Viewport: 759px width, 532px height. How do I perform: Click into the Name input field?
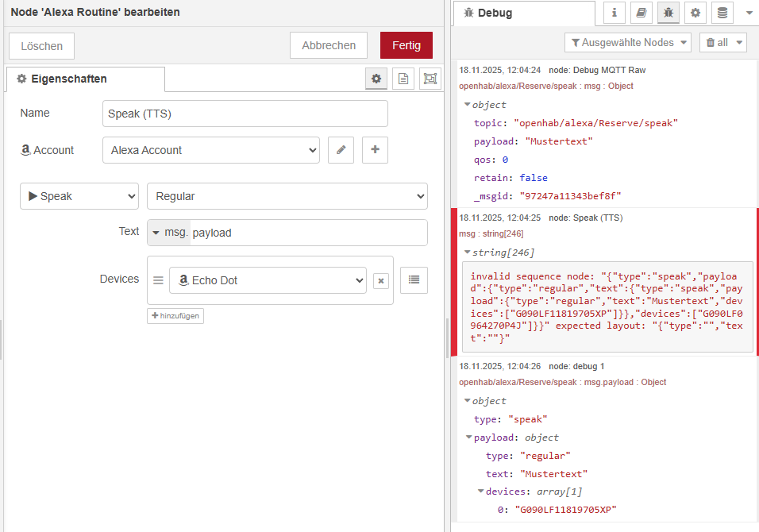click(x=245, y=114)
